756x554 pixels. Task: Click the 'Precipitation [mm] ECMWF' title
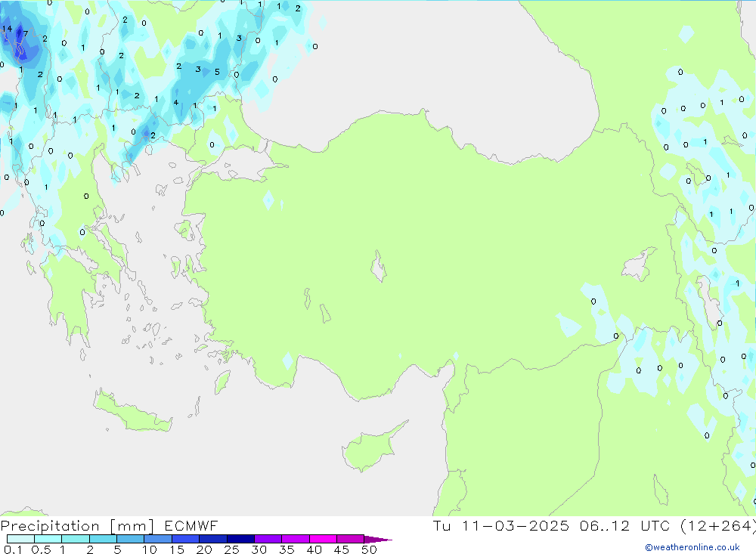point(110,525)
